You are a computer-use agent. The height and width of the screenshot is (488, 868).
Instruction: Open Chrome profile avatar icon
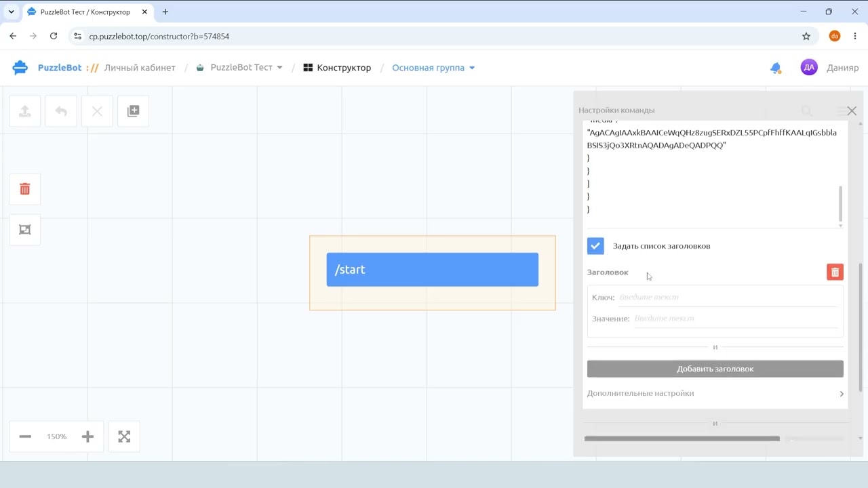(x=835, y=36)
